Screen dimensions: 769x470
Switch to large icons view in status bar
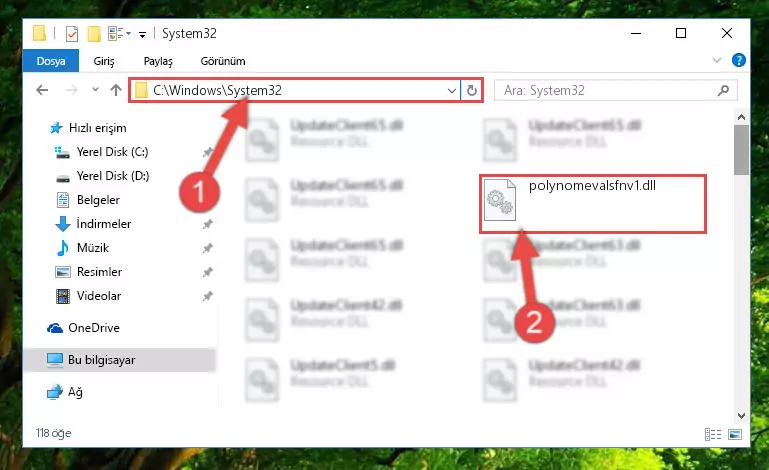point(735,434)
